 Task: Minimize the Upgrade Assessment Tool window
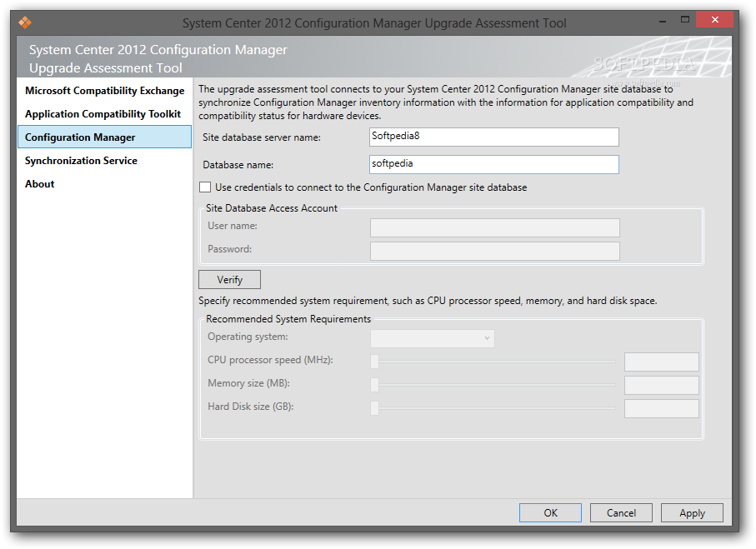[660, 18]
